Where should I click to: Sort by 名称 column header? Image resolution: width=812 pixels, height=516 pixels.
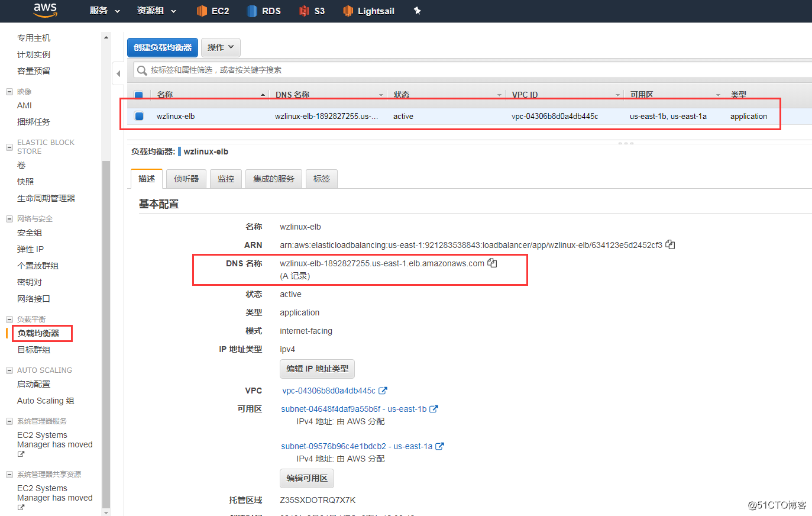[210, 95]
